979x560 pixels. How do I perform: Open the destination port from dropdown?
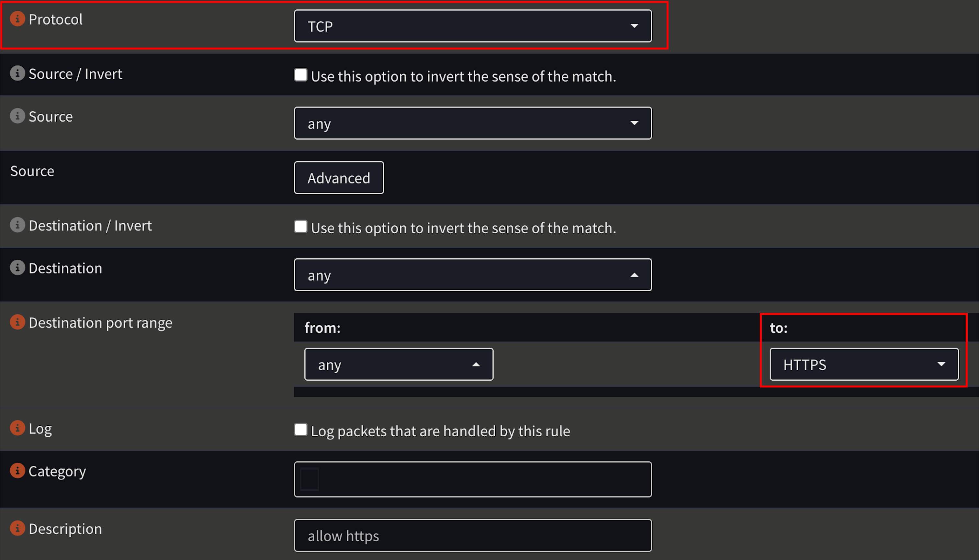pos(399,364)
